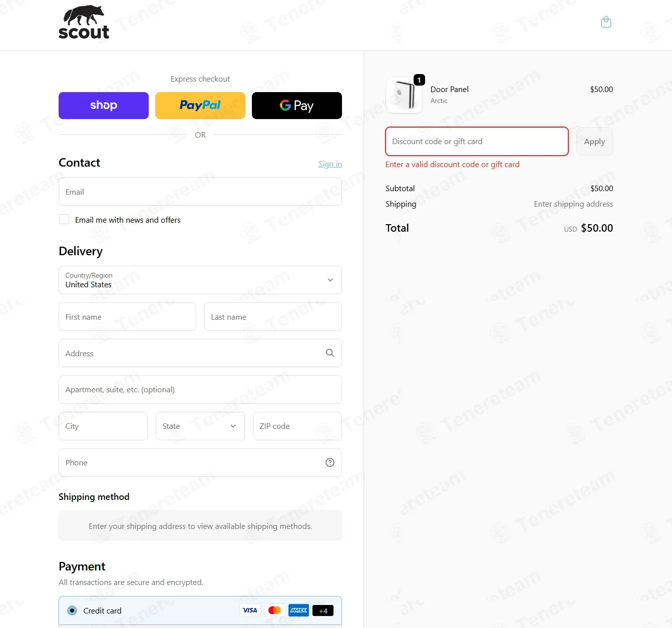The width and height of the screenshot is (672, 628).
Task: Pay with PayPal express checkout
Action: pos(200,106)
